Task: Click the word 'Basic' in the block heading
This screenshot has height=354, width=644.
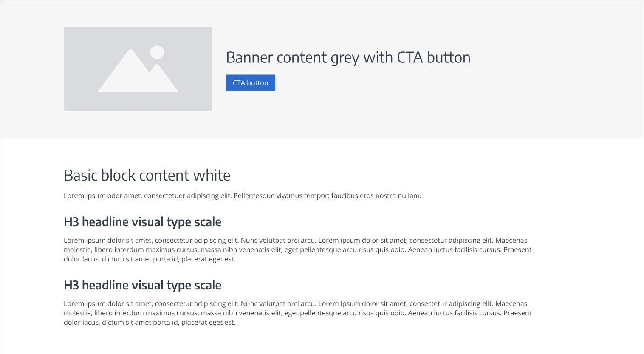Action: click(x=81, y=175)
